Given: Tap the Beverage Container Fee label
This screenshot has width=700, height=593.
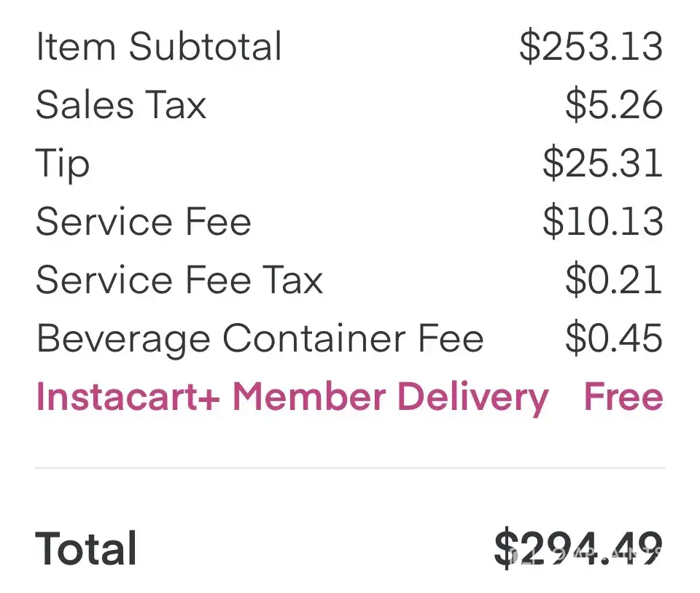Looking at the screenshot, I should (x=260, y=338).
